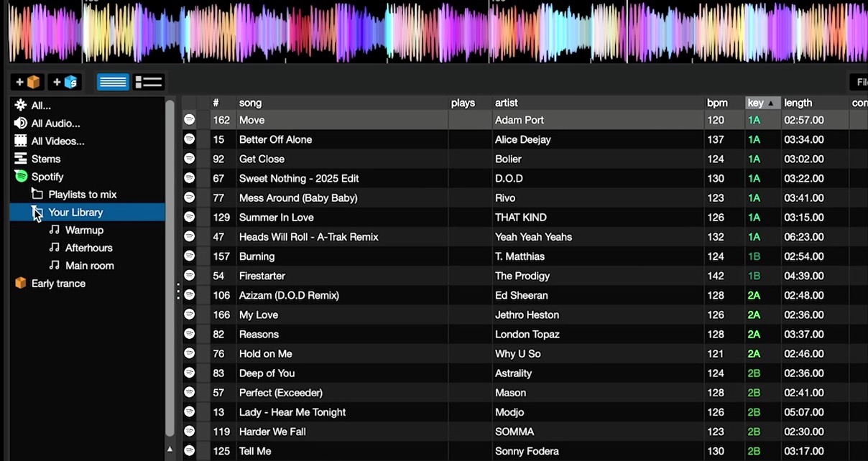Click the Spotify icon on Firestarter row

point(189,275)
